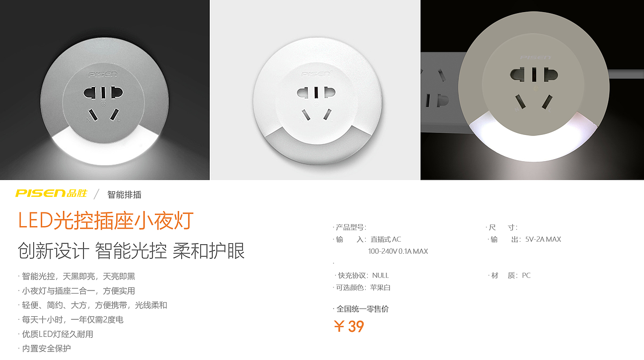
Task: Click the 全国统一零售价 label
Action: [361, 309]
